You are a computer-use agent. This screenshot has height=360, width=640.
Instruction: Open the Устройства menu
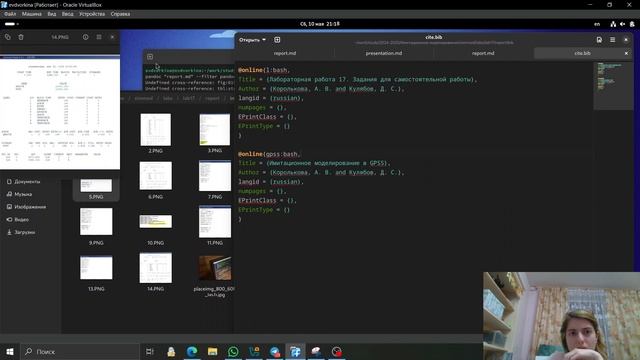(x=92, y=14)
